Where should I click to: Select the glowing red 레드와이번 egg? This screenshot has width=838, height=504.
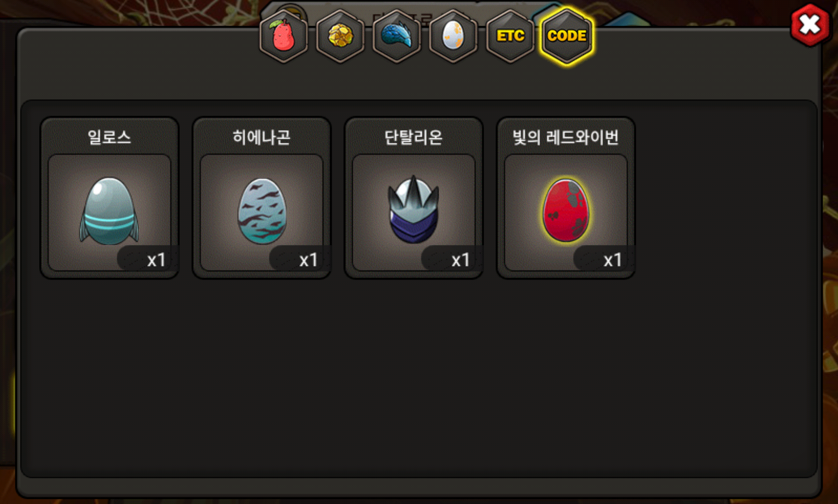pyautogui.click(x=566, y=210)
